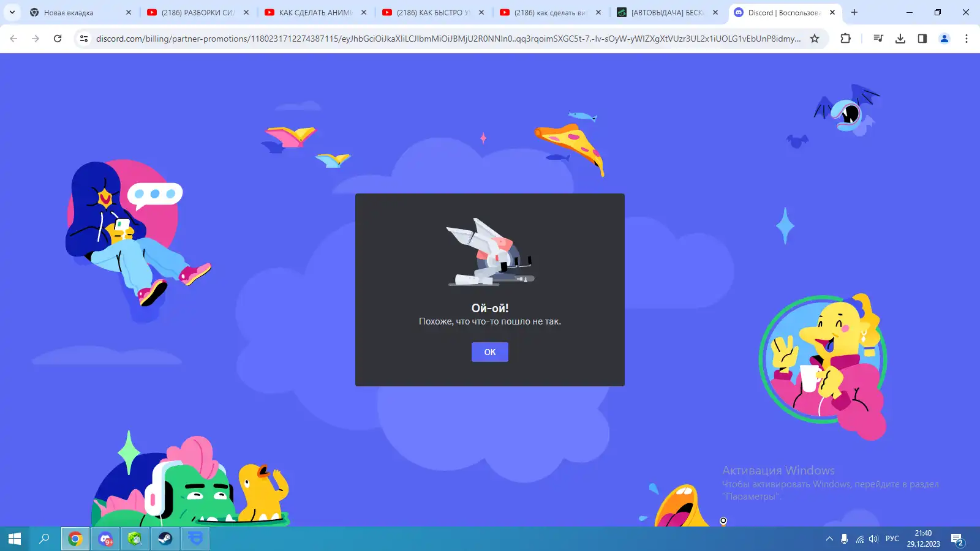
Task: View site information icon in address bar
Action: (84, 39)
